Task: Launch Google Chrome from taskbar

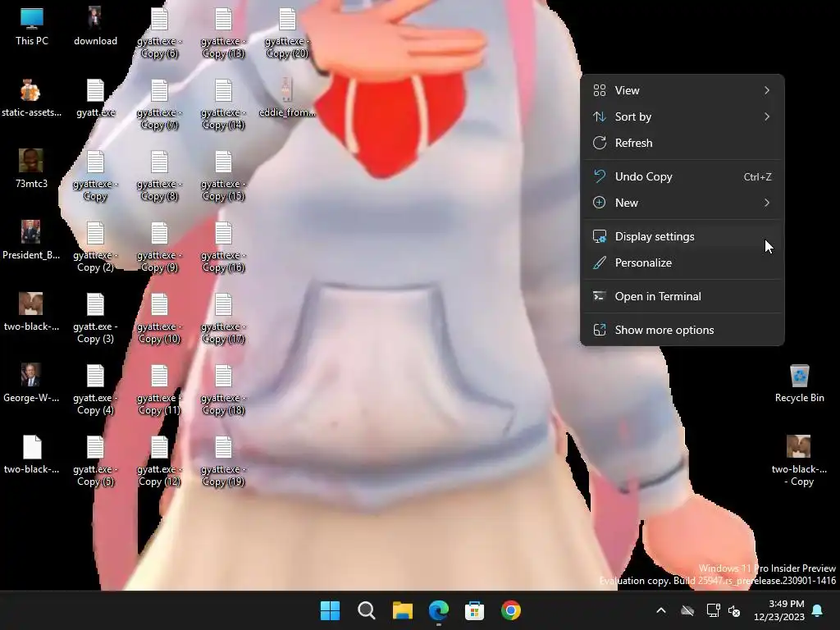Action: point(510,610)
